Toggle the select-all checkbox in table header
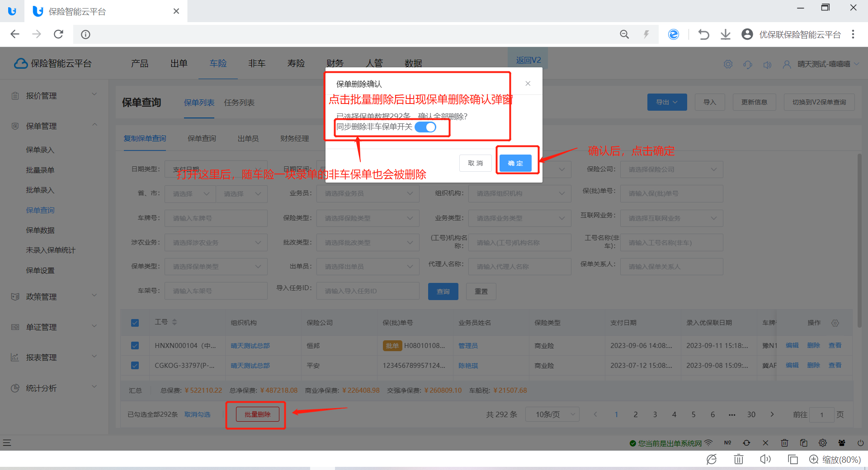Screen dimensions: 868x470 click(x=135, y=323)
